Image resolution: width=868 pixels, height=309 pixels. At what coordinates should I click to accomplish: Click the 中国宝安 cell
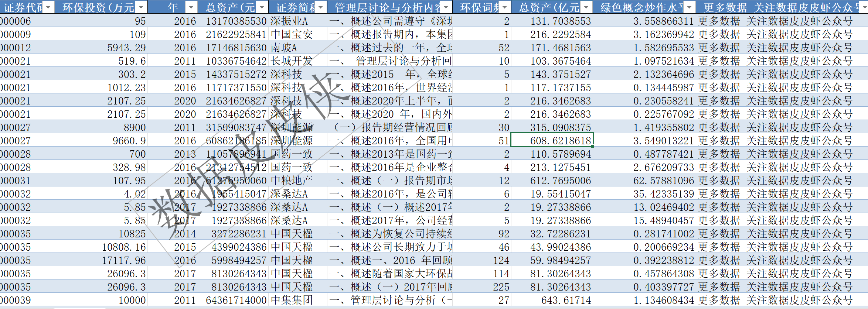click(292, 34)
